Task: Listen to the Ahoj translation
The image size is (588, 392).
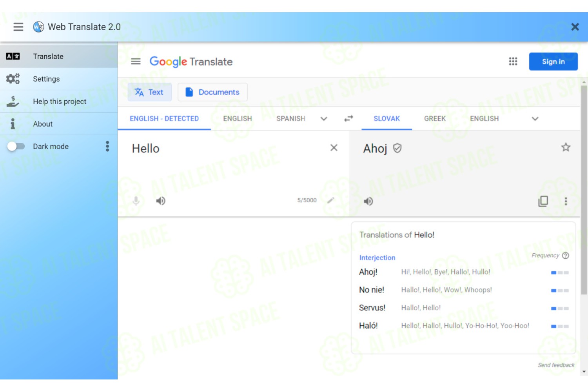Action: click(x=368, y=201)
